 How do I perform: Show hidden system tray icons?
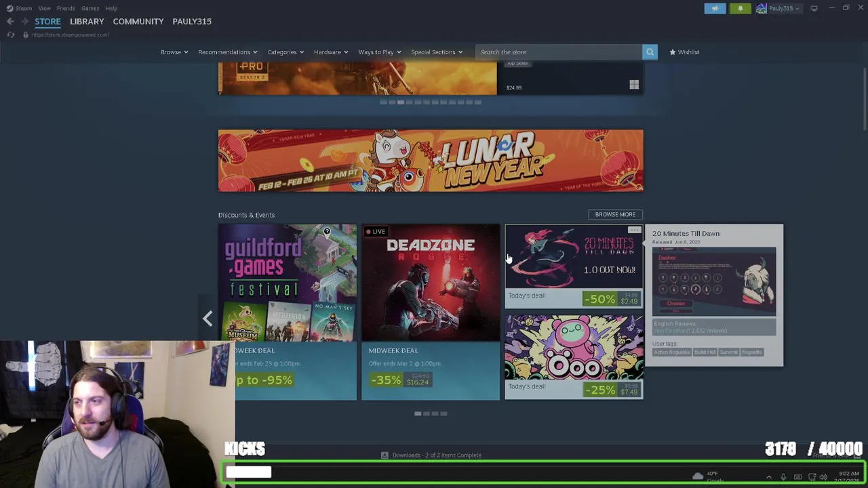click(768, 477)
